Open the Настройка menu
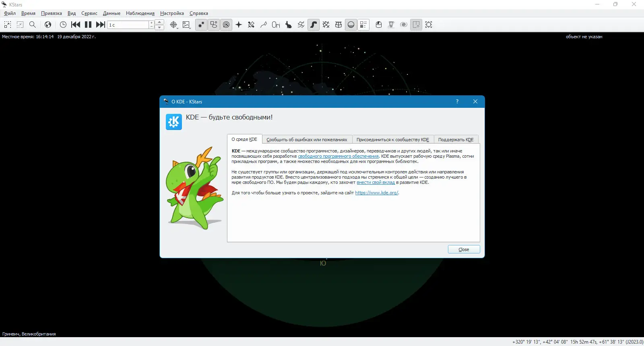The height and width of the screenshot is (346, 644). coord(172,13)
